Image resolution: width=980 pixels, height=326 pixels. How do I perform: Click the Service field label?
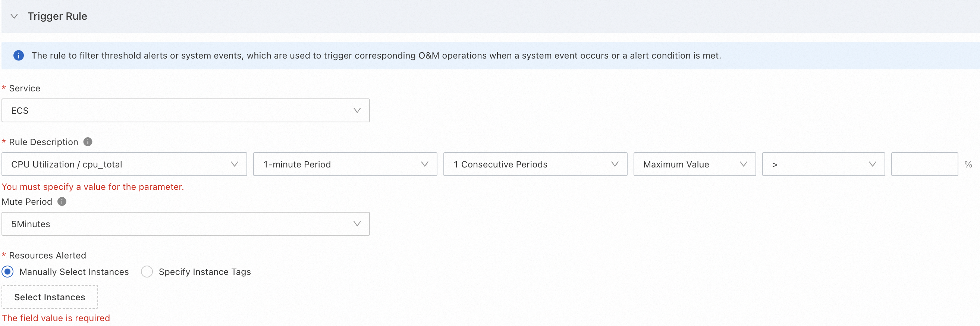tap(25, 88)
